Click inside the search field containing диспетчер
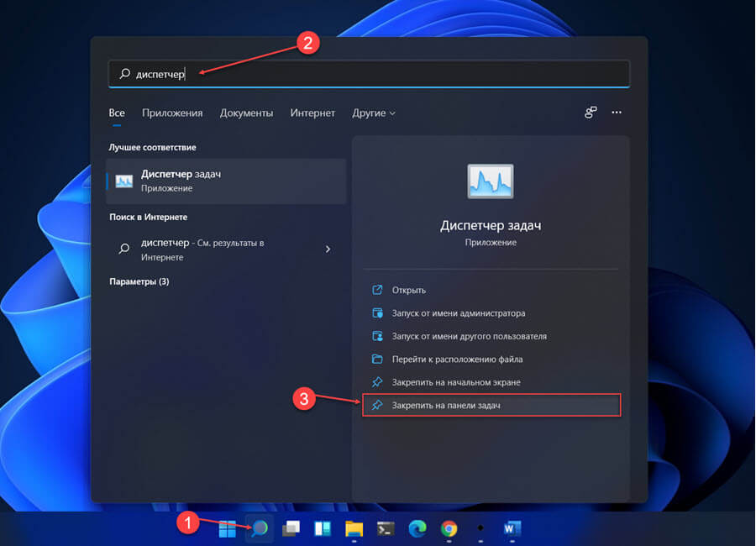 pos(370,74)
